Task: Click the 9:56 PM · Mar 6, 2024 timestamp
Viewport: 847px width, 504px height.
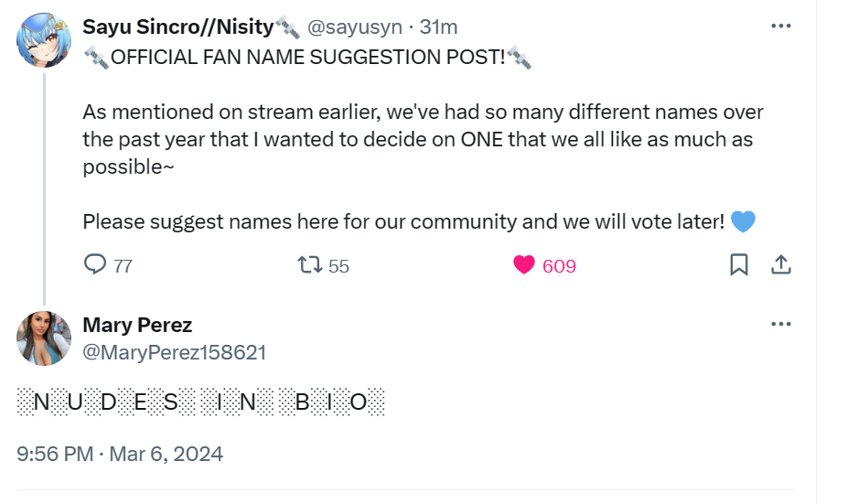Action: (120, 454)
